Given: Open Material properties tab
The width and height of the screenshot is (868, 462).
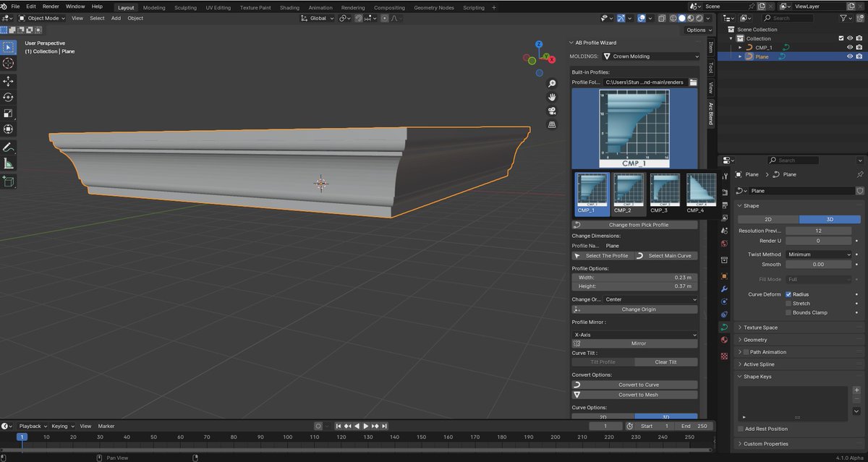Looking at the screenshot, I should (x=724, y=340).
